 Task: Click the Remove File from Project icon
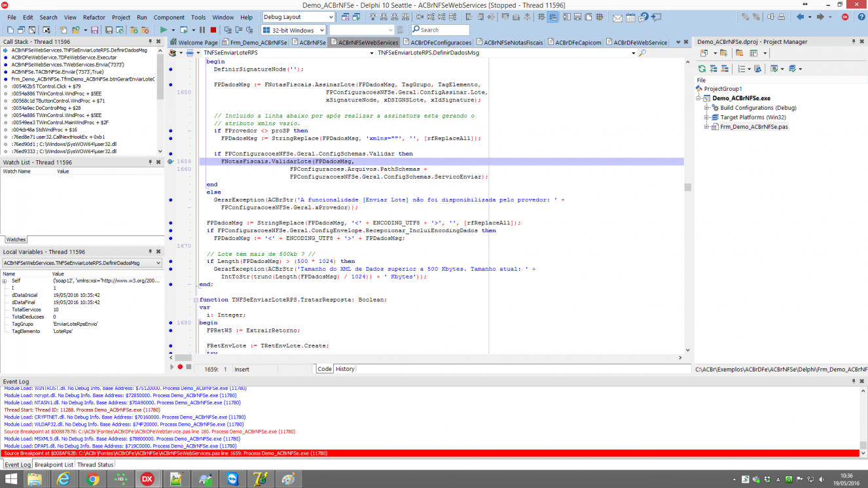145,30
